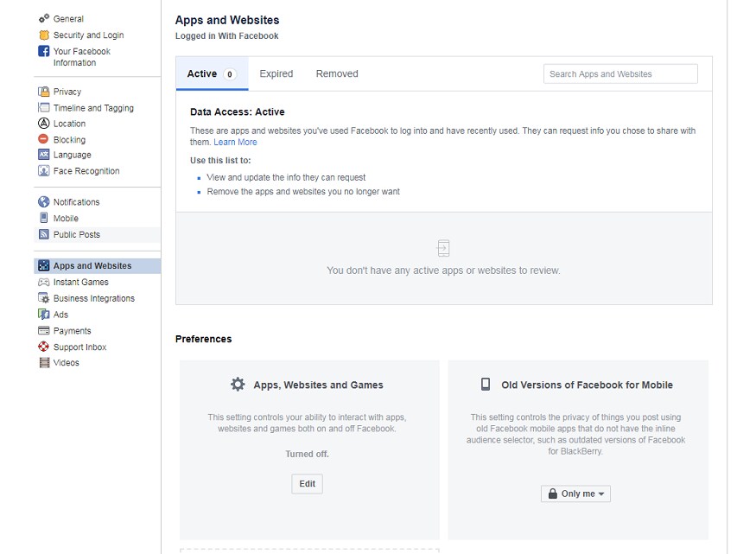The image size is (756, 554).
Task: Click the "Data Access: Active" heading
Action: pos(238,111)
